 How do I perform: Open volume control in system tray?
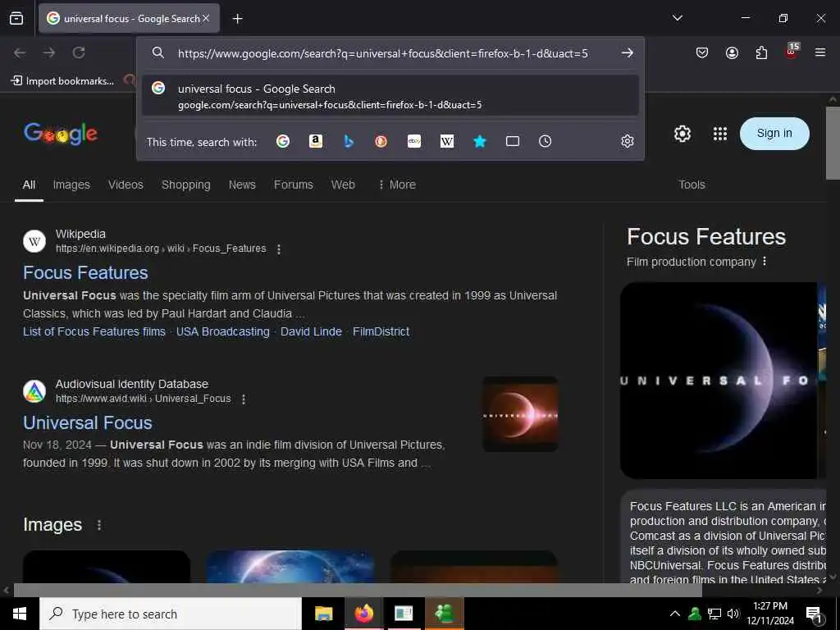(733, 614)
